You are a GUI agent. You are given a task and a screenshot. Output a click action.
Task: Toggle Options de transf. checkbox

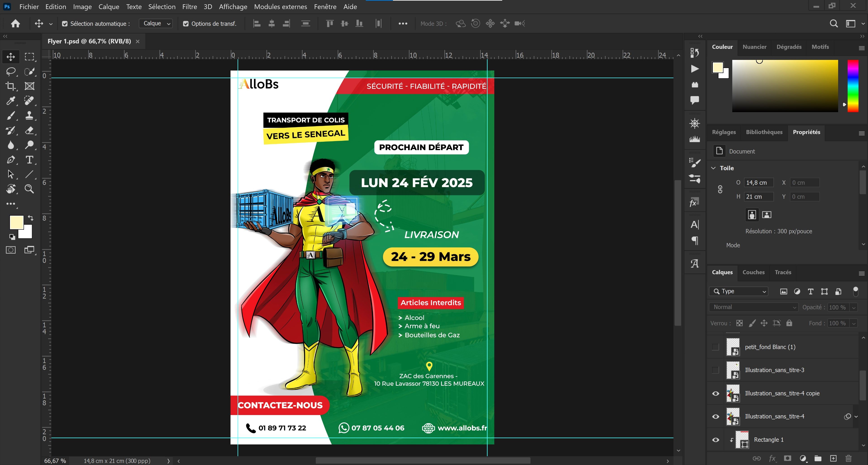click(186, 24)
